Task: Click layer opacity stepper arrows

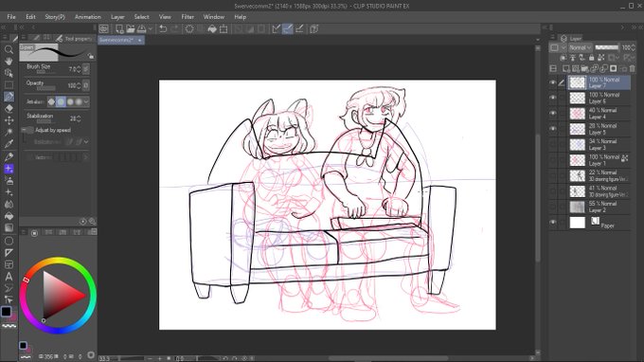Action: 633,47
